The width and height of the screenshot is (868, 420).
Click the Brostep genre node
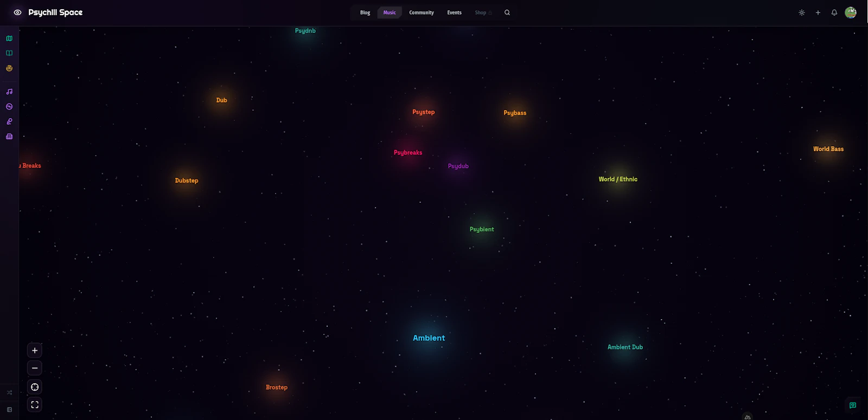(277, 387)
